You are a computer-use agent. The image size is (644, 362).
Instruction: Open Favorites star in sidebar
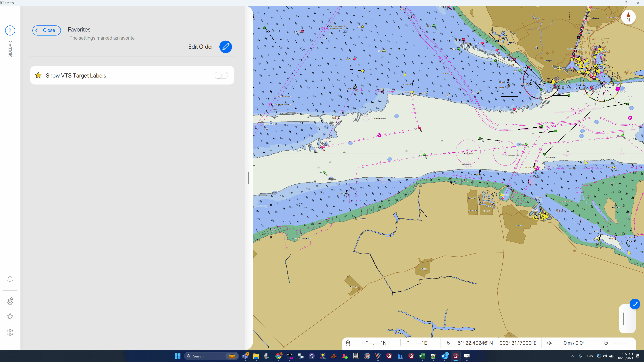tap(10, 317)
